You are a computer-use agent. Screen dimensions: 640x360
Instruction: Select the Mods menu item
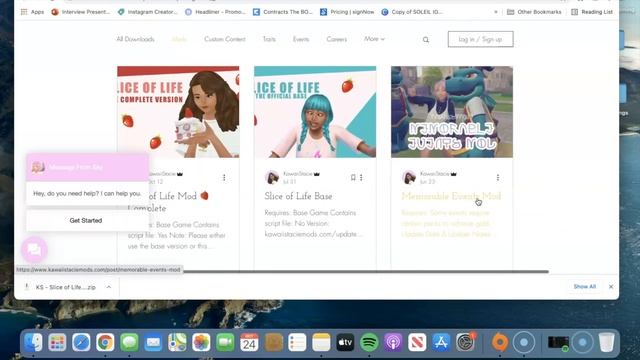(x=179, y=39)
